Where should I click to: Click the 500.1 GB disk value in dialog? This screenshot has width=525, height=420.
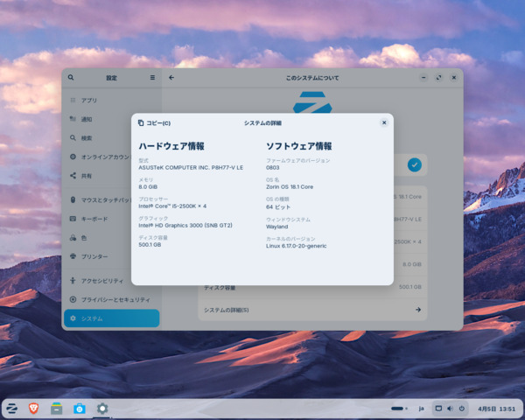coord(150,245)
